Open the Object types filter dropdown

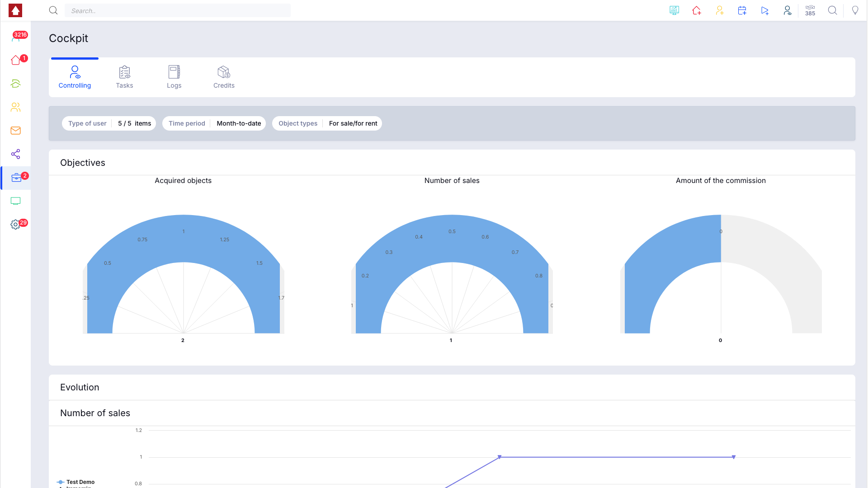(x=327, y=123)
